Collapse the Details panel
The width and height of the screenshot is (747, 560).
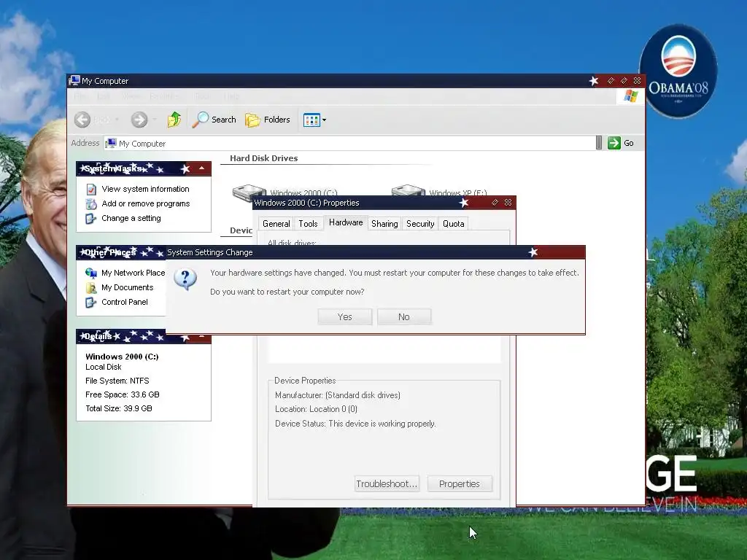click(x=201, y=336)
